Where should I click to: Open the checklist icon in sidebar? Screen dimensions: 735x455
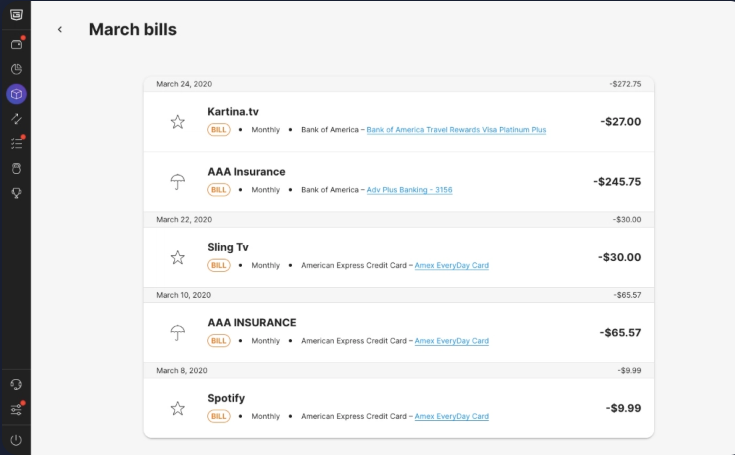pyautogui.click(x=16, y=143)
